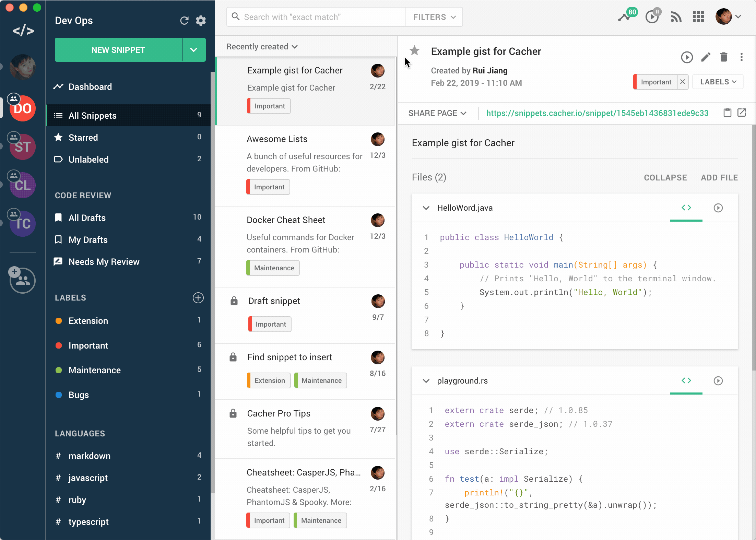This screenshot has height=540, width=756.
Task: Open the snippets.cacher.io share link
Action: point(597,113)
